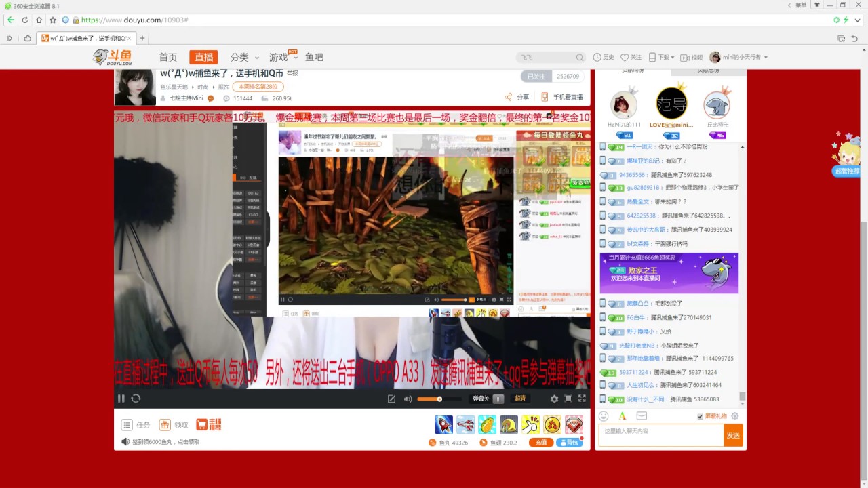Reload the live stream video
The width and height of the screenshot is (868, 488).
coord(136,399)
